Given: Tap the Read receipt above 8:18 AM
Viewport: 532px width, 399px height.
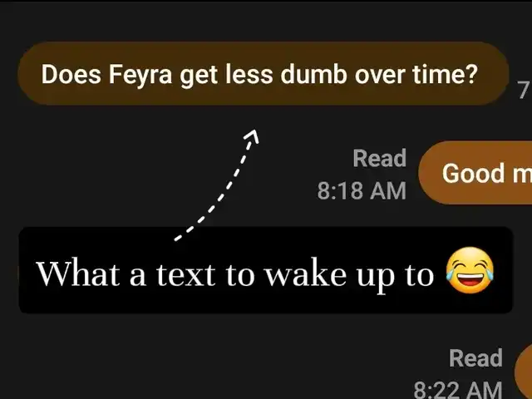Looking at the screenshot, I should 379,158.
